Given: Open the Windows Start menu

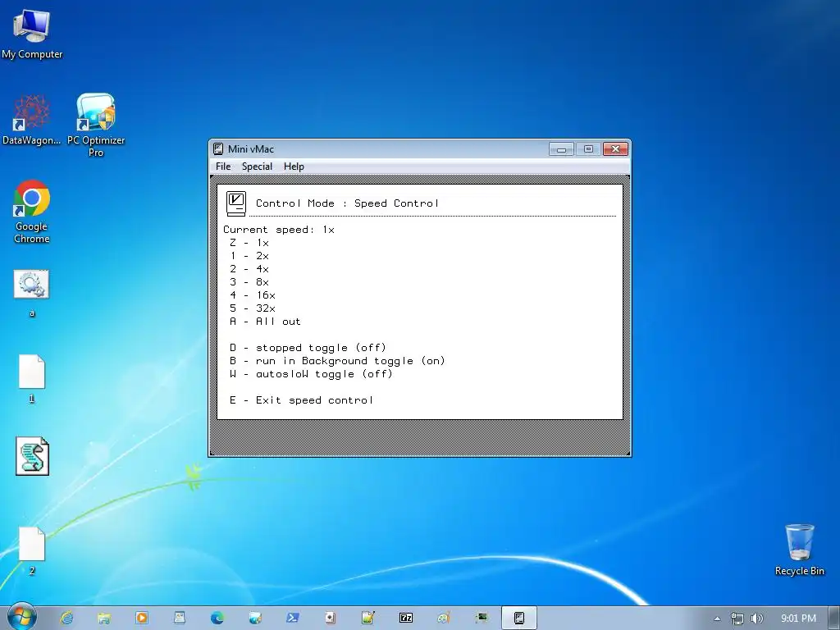Looking at the screenshot, I should pyautogui.click(x=21, y=618).
